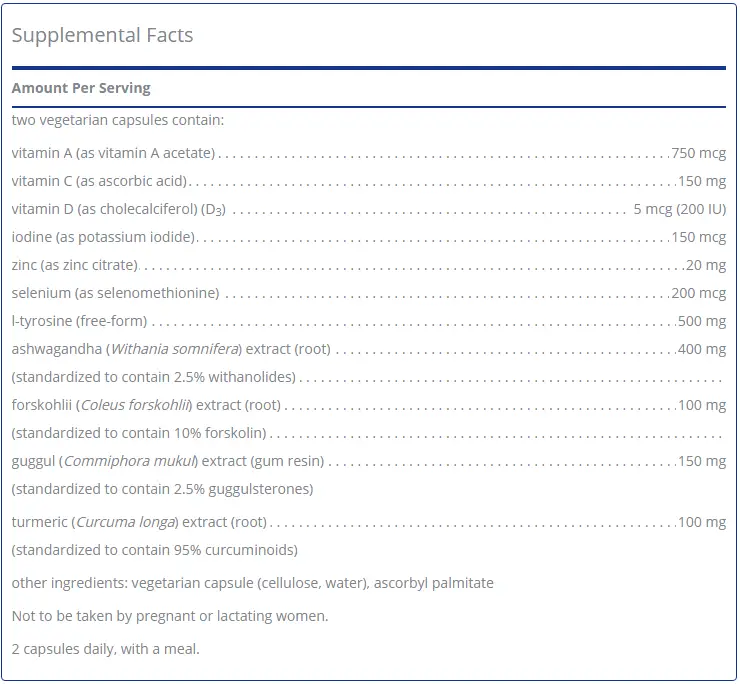The width and height of the screenshot is (740, 684).
Task: Click the iodine potassium iodide entry
Action: click(369, 236)
